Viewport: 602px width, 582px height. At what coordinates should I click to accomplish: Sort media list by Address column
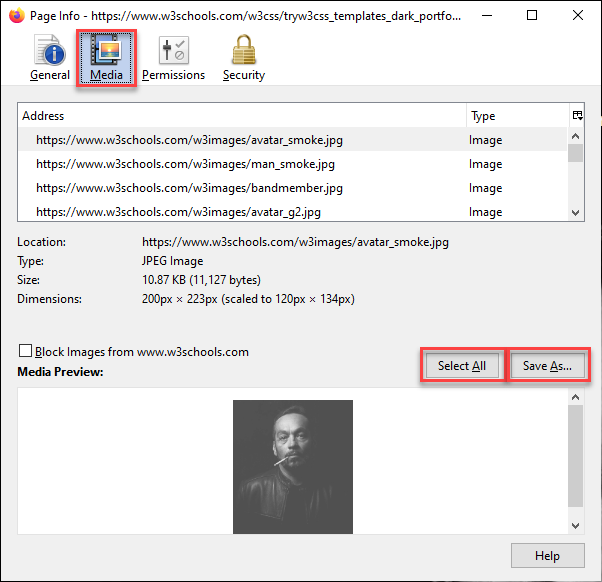[242, 116]
